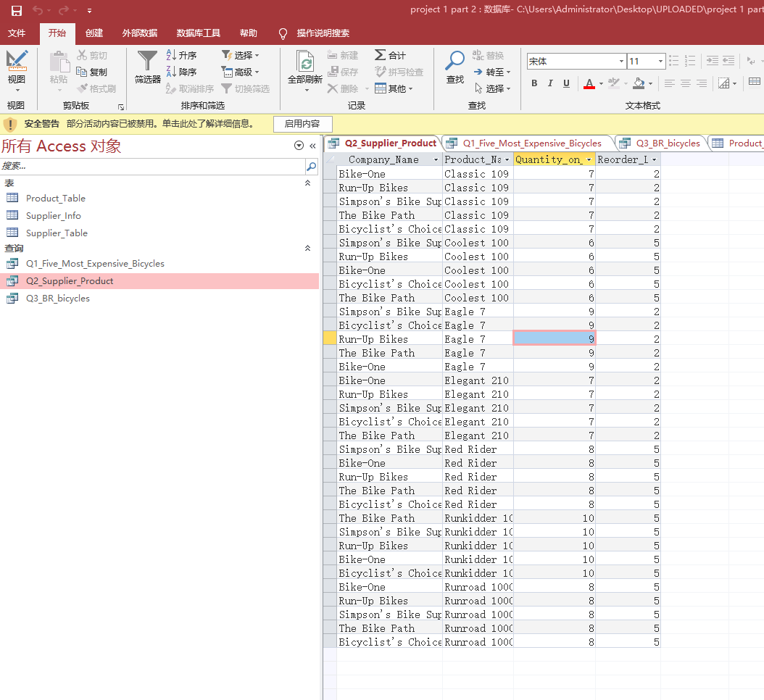Click the Undo arrow icon

point(38,10)
